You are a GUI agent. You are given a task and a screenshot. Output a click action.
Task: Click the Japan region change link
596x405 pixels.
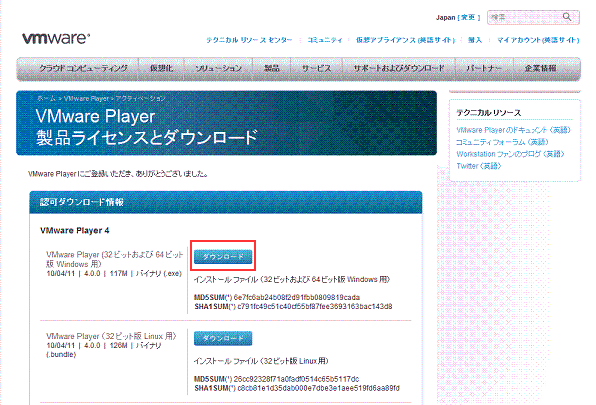(469, 17)
